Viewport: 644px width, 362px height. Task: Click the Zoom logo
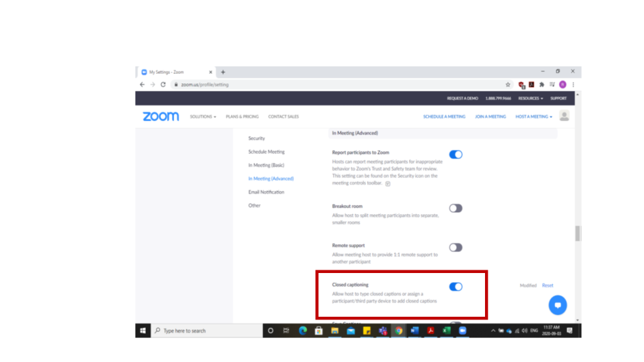(161, 116)
